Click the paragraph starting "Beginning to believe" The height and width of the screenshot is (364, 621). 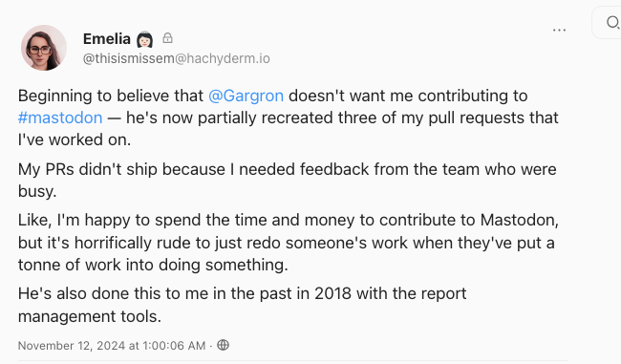(x=289, y=118)
